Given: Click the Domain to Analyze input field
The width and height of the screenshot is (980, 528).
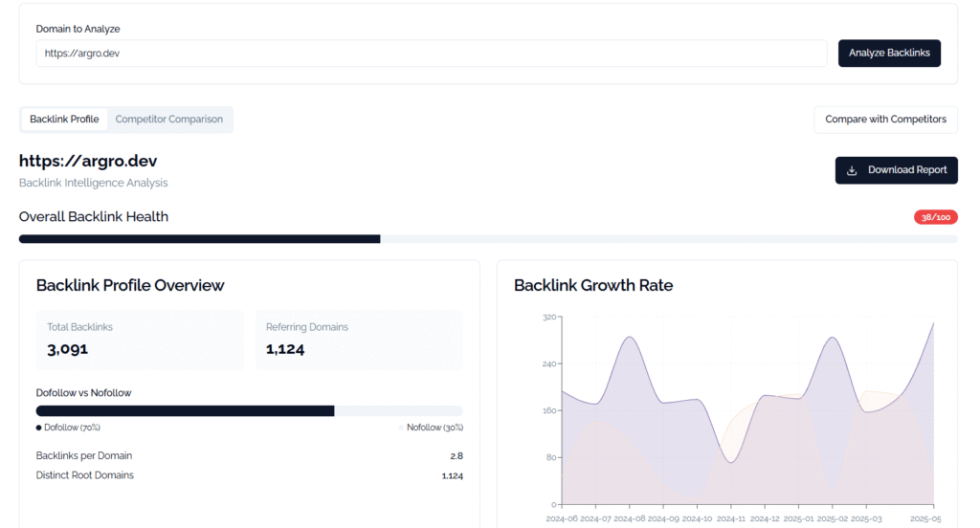Looking at the screenshot, I should (x=432, y=54).
